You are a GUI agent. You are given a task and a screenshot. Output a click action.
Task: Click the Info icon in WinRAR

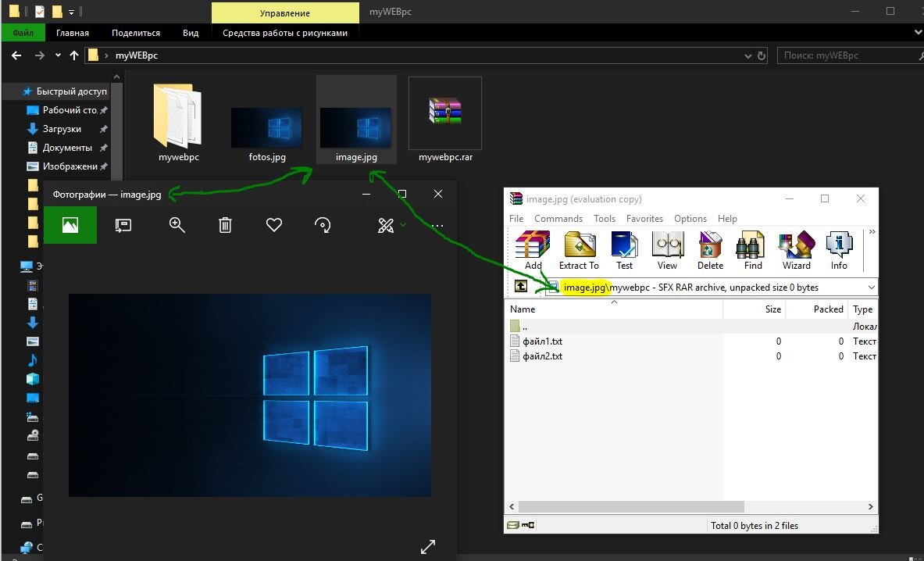tap(839, 251)
